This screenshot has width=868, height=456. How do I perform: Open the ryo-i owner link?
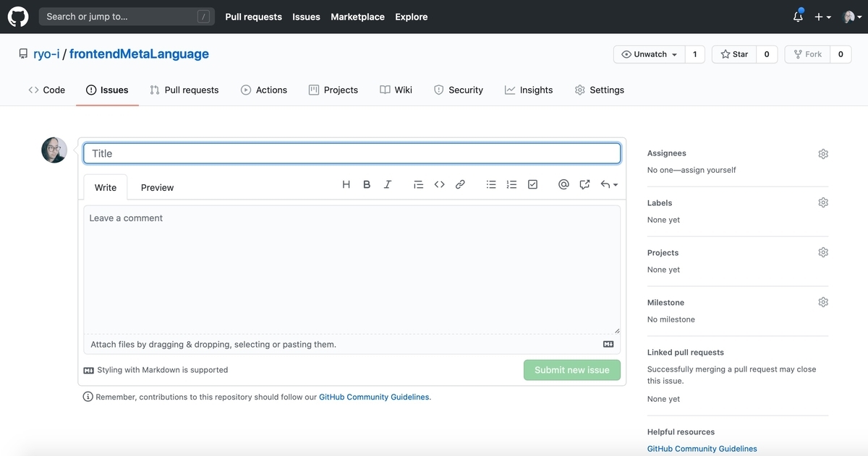click(46, 54)
